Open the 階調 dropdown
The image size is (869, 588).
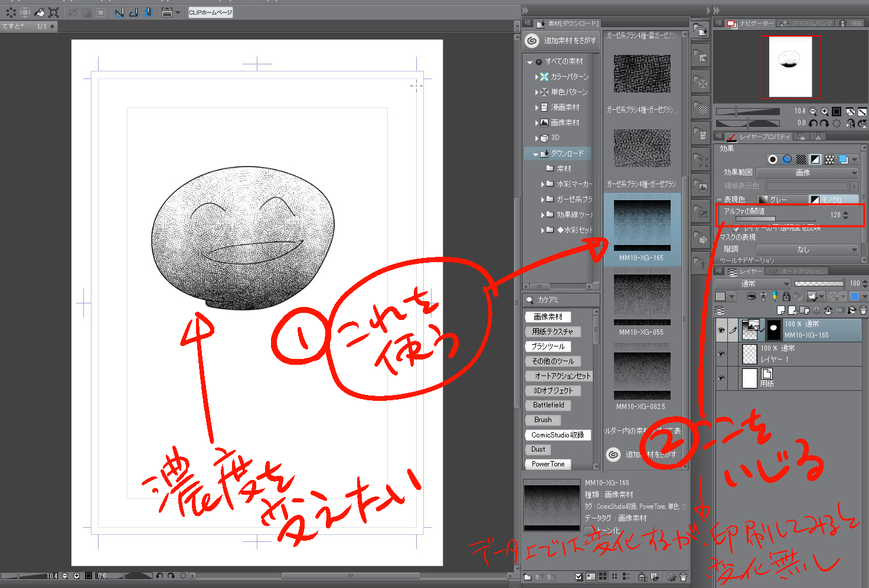point(807,249)
